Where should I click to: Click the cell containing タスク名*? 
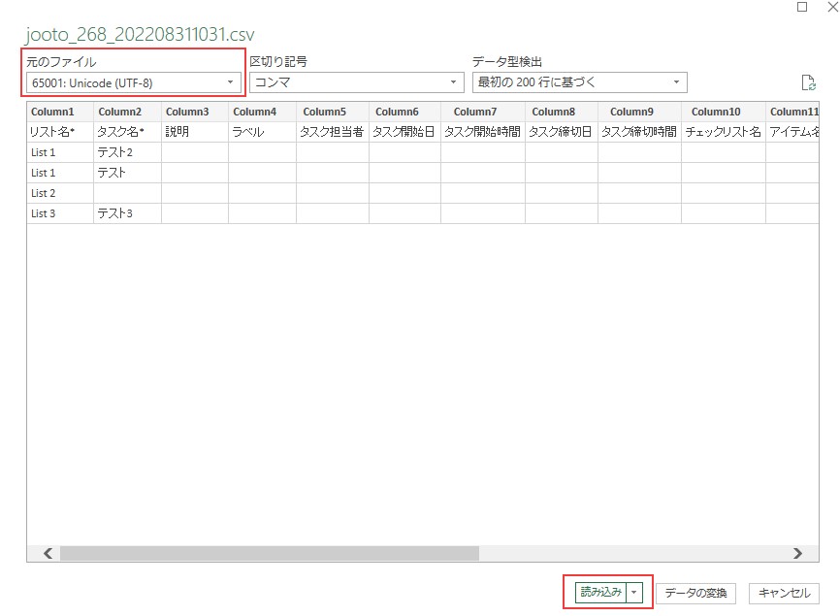tap(118, 132)
